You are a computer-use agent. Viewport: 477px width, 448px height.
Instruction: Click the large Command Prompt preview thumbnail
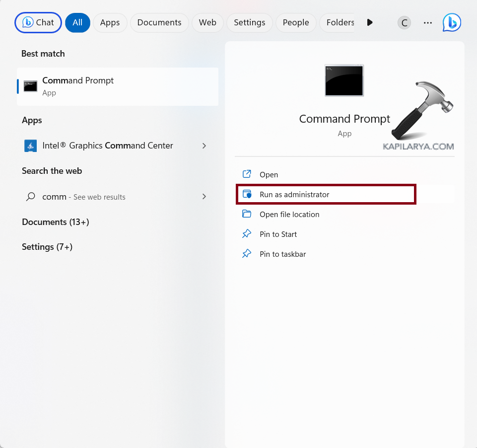(x=344, y=80)
